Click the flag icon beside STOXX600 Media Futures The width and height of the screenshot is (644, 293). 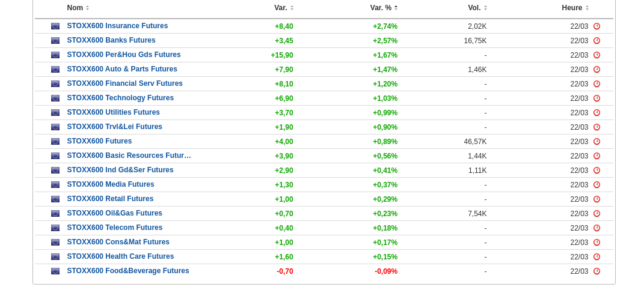click(55, 185)
